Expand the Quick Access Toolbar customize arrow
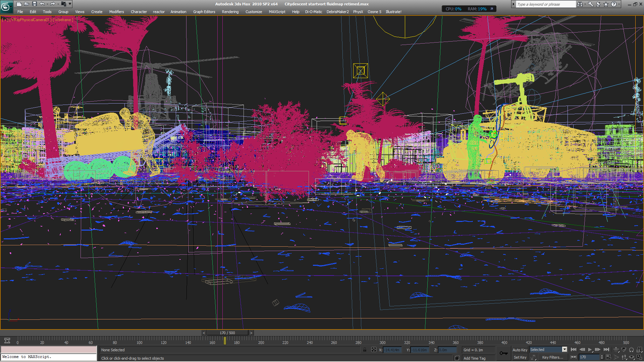Image resolution: width=644 pixels, height=362 pixels. pyautogui.click(x=70, y=4)
